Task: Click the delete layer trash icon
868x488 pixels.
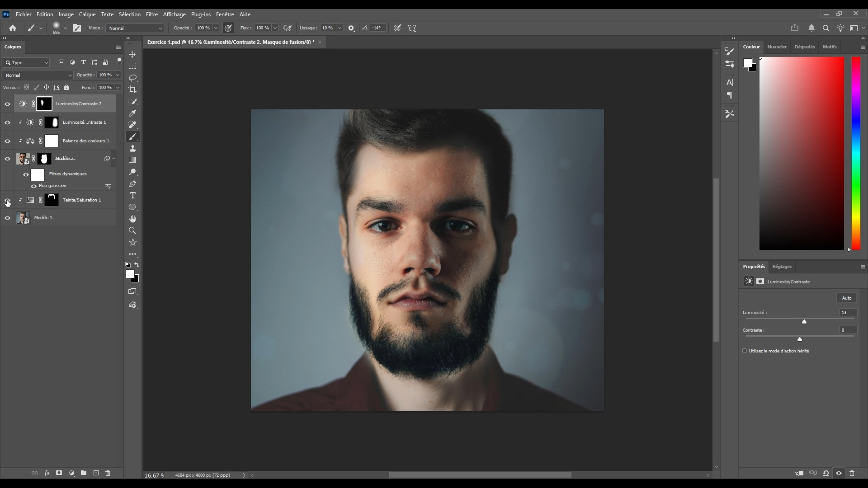Action: point(108,473)
